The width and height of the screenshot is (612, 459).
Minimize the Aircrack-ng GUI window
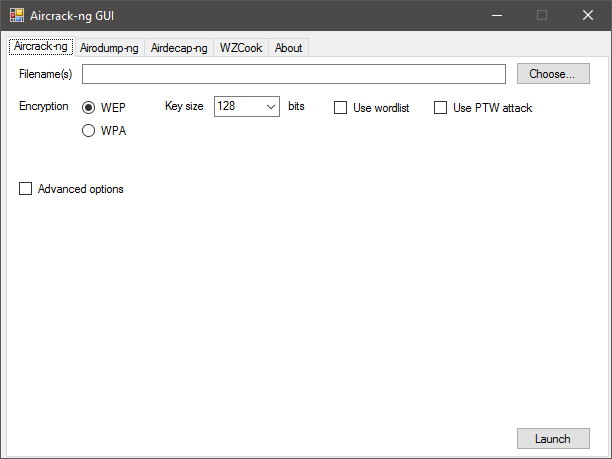tap(497, 15)
